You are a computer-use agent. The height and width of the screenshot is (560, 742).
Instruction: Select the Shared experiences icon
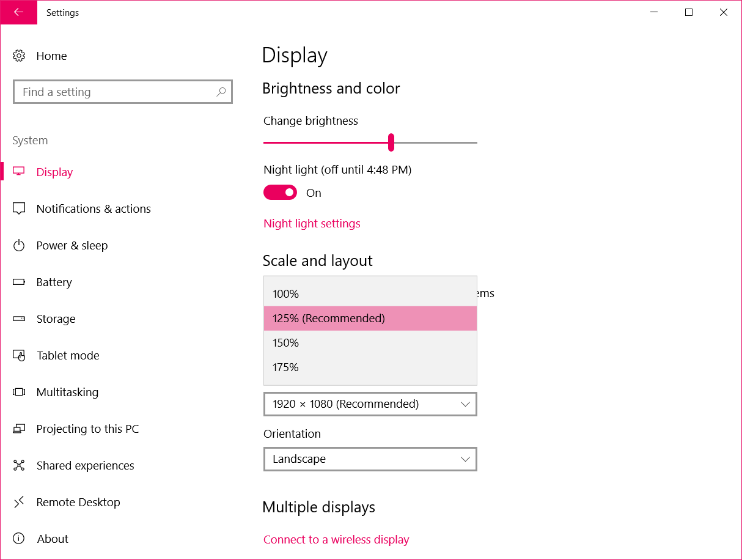click(x=19, y=465)
